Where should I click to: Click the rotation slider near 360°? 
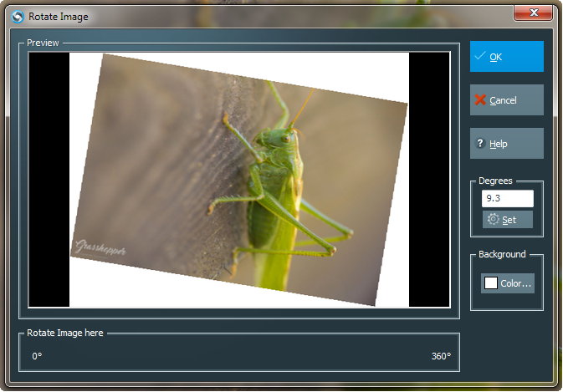[x=440, y=356]
